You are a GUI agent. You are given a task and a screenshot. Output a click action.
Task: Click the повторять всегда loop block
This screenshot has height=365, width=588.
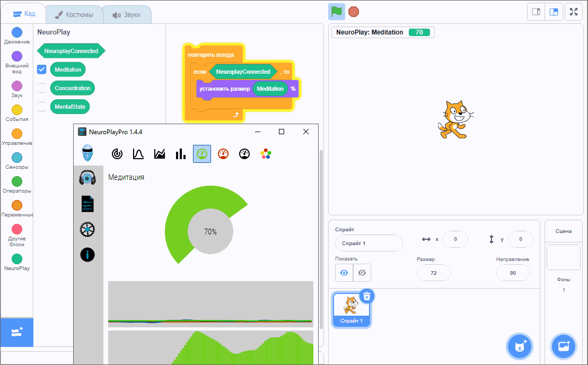210,55
